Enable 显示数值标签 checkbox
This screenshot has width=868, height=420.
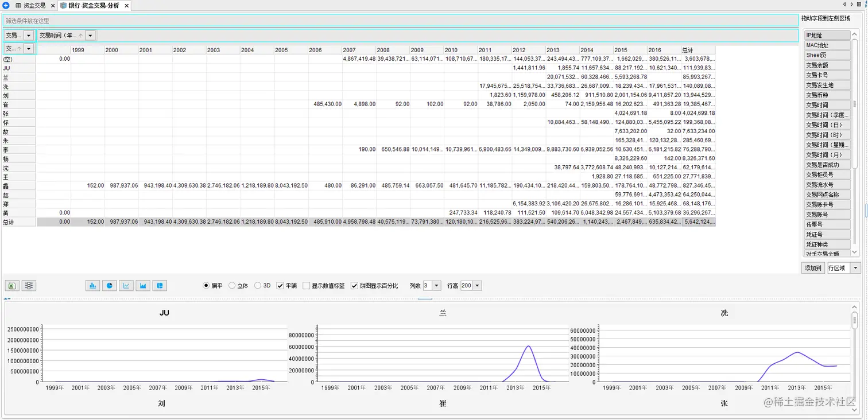click(x=307, y=286)
